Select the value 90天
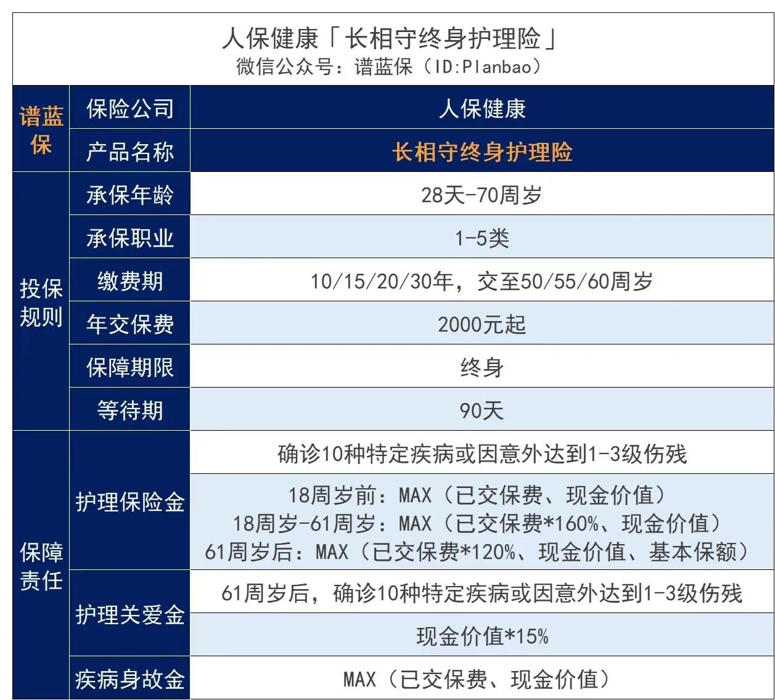Screen dimensions: 775x700 click(x=482, y=410)
